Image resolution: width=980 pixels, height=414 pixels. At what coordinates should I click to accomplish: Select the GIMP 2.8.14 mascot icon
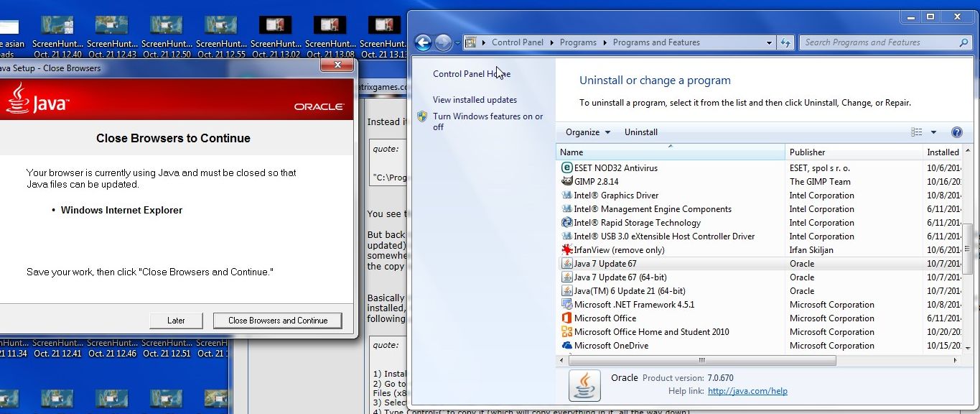tap(567, 181)
